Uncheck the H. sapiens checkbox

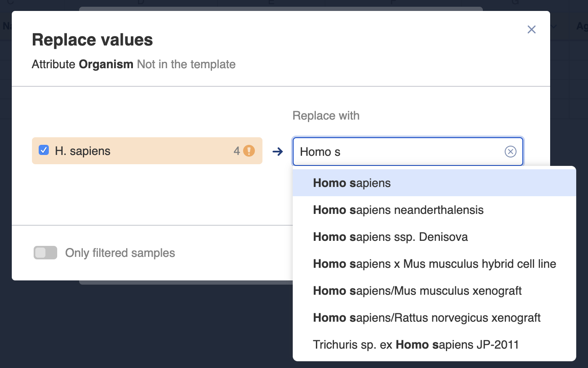(x=44, y=150)
